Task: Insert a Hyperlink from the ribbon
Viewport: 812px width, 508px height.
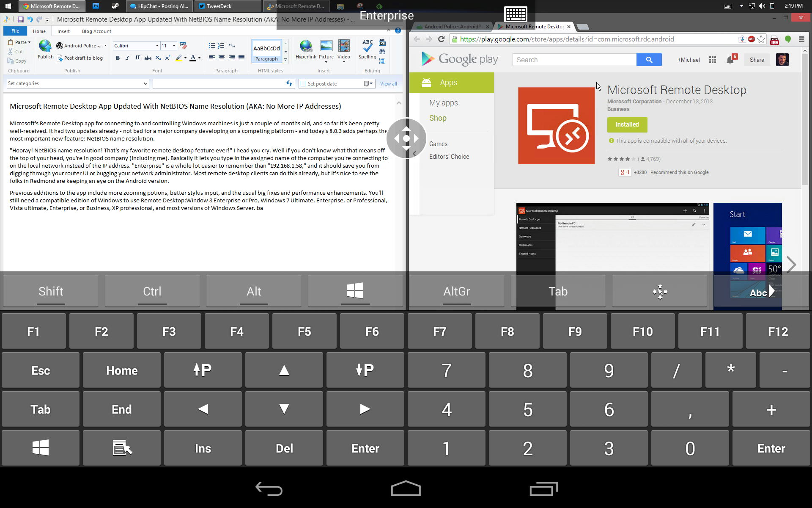Action: coord(305,47)
